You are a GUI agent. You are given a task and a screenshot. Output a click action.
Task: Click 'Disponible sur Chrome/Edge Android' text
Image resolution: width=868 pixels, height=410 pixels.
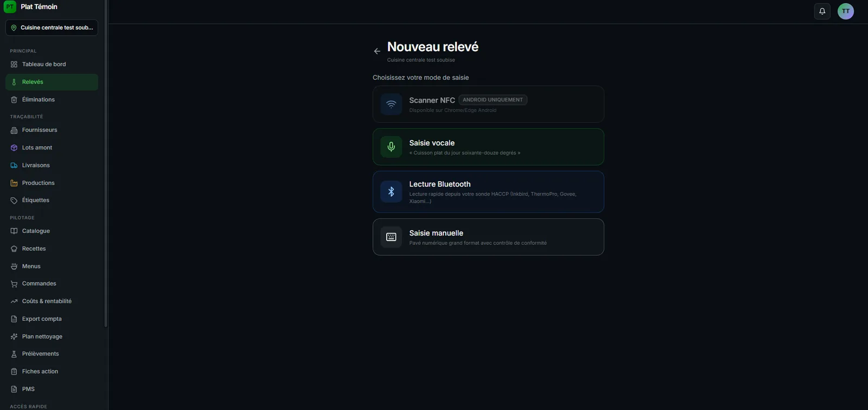452,110
